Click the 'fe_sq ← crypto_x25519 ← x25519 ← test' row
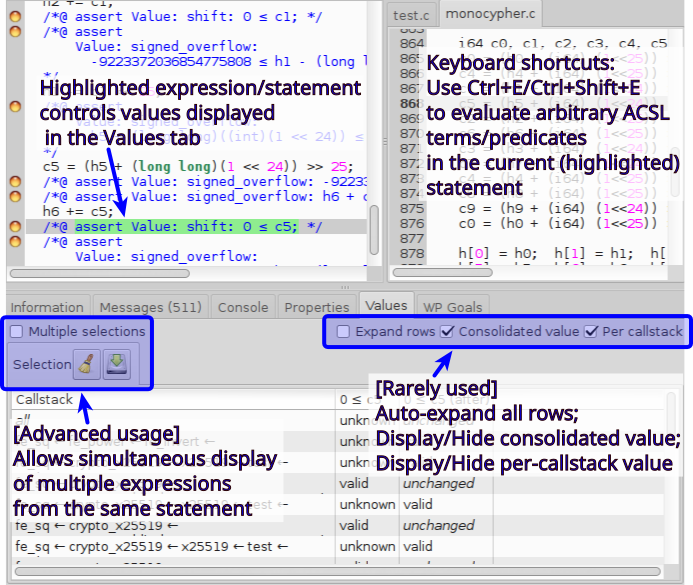693x585 pixels. tap(152, 547)
